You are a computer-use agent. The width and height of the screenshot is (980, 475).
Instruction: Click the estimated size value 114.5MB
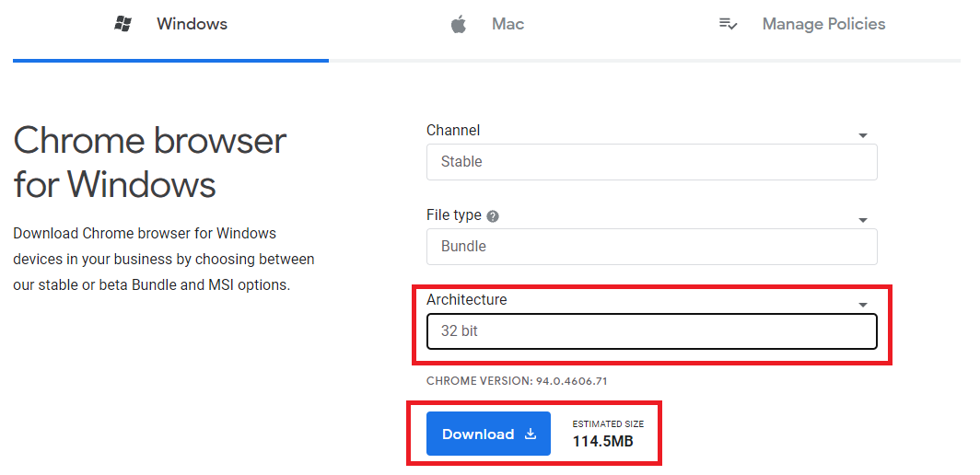tap(603, 442)
